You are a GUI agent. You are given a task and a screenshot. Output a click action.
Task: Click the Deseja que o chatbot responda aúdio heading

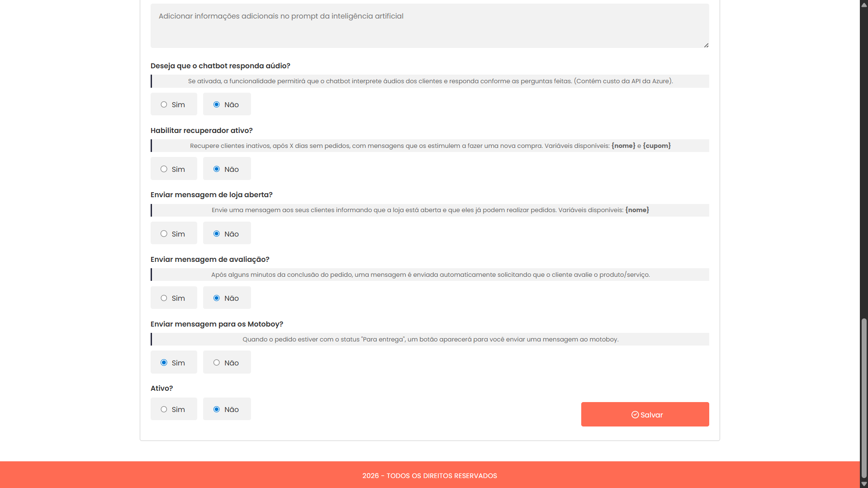[220, 66]
